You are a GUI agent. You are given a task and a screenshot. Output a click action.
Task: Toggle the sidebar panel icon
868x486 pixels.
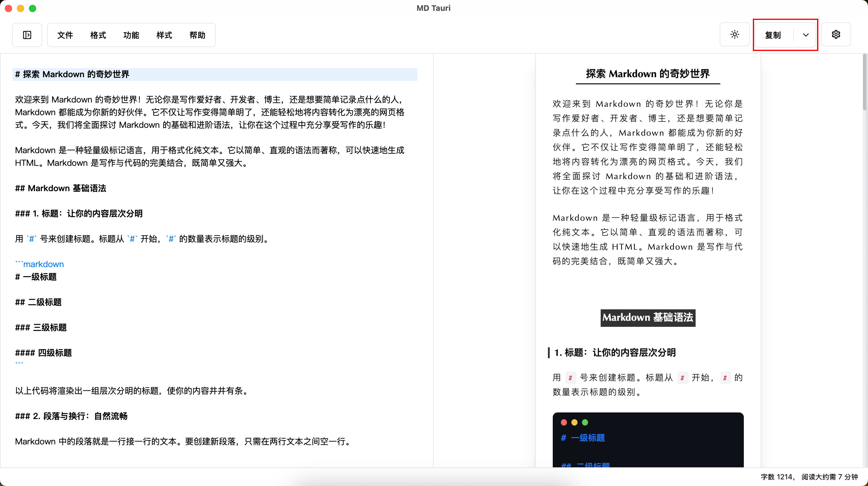(27, 35)
